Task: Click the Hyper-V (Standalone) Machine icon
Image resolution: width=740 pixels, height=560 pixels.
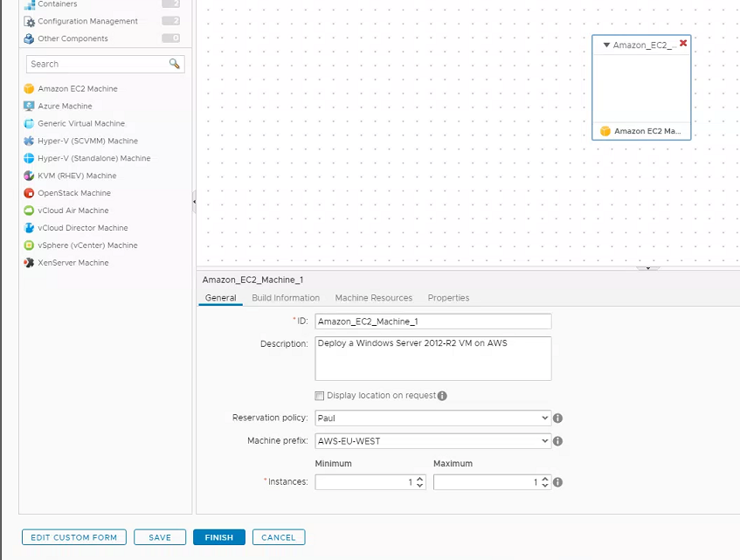Action: [29, 158]
